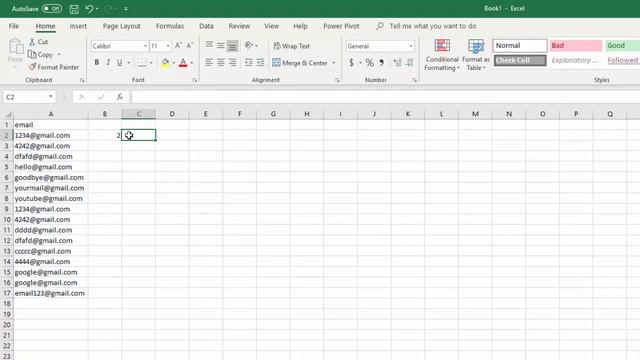Apply the red Font Color swatch

click(x=183, y=63)
